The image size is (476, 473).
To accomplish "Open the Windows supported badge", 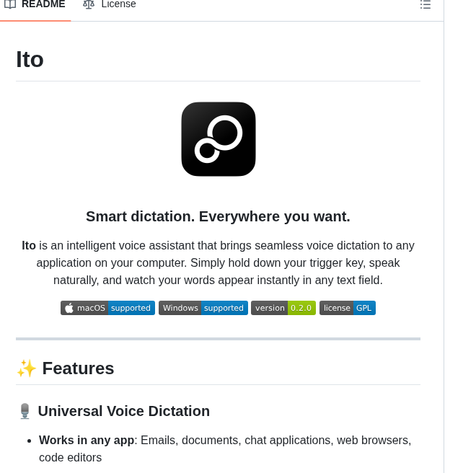I will click(203, 308).
